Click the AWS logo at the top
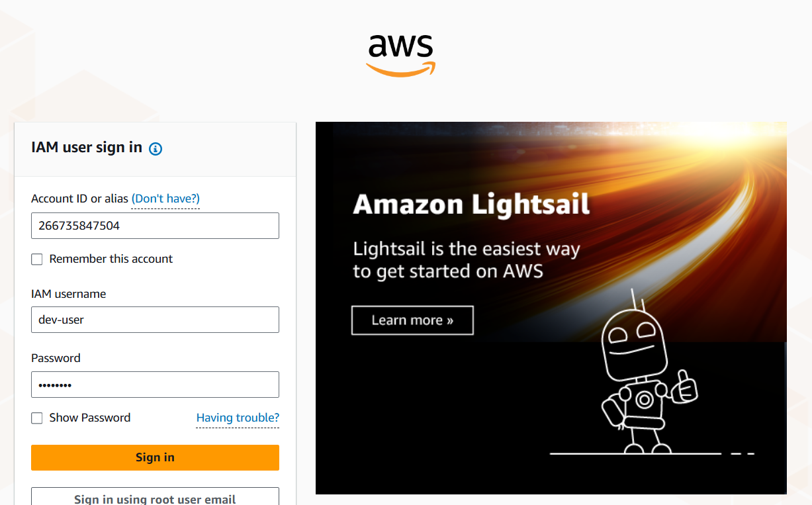This screenshot has height=505, width=812. coord(401,56)
